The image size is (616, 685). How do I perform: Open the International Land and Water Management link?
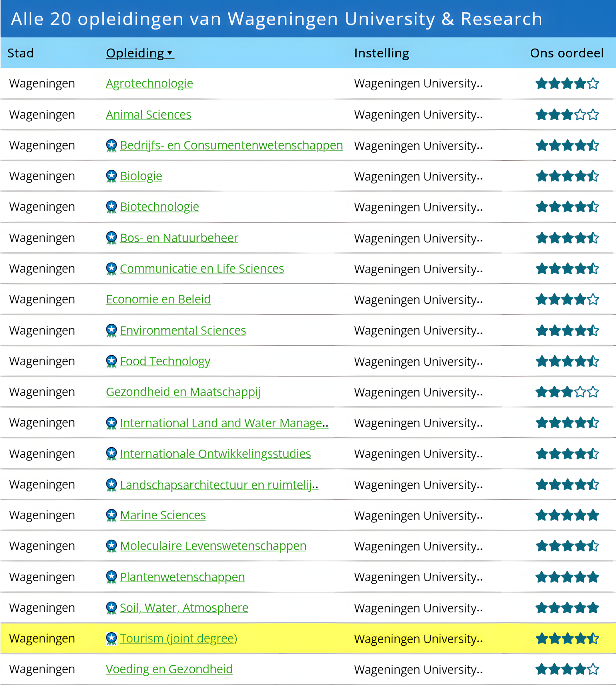pyautogui.click(x=224, y=423)
